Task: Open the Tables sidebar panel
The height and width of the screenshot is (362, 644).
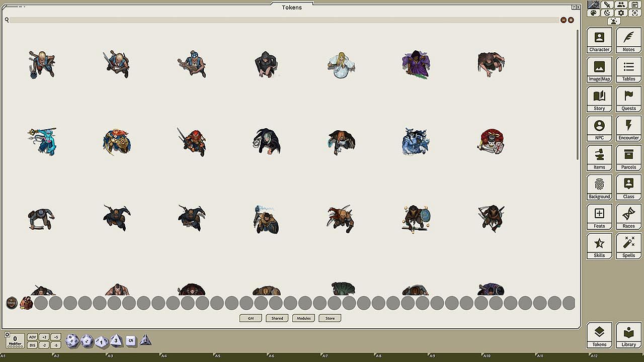Action: (628, 69)
